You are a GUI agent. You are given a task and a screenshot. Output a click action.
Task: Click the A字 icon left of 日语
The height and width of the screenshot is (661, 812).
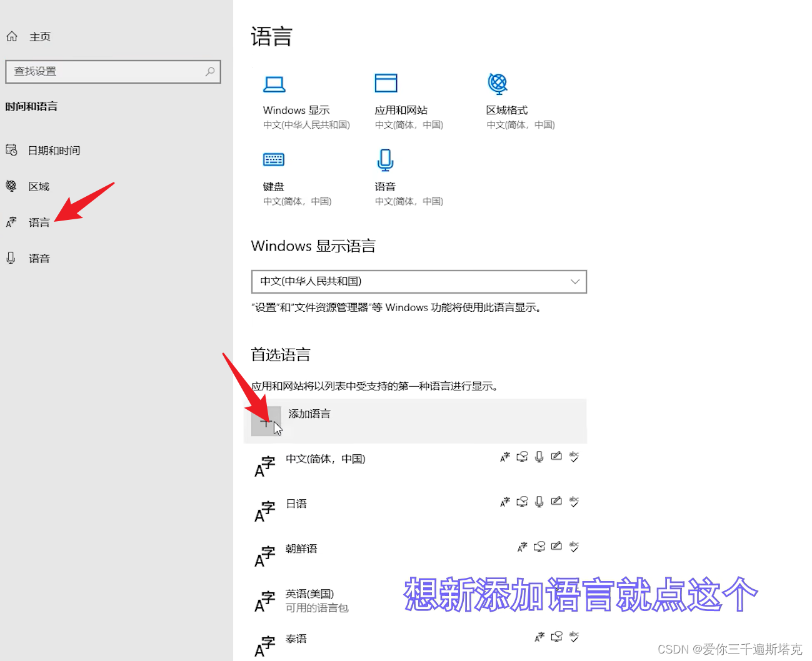pyautogui.click(x=265, y=511)
